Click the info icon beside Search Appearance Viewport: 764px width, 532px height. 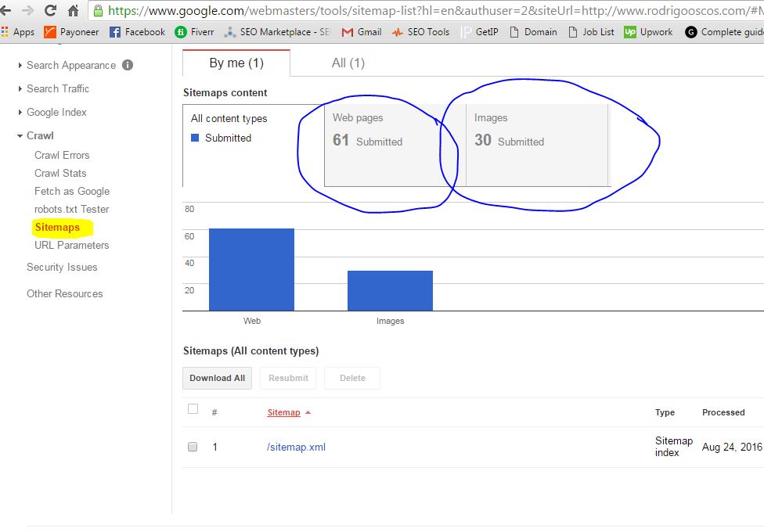point(128,65)
